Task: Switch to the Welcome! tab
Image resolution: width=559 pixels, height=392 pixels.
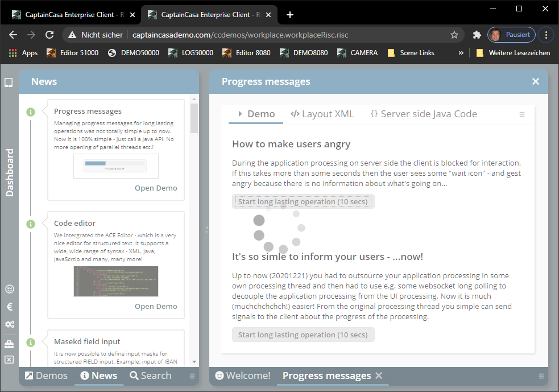Action: click(x=247, y=376)
